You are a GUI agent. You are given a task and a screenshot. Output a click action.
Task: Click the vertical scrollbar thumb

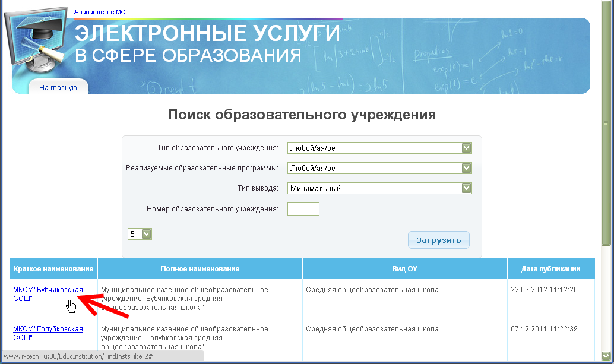(x=606, y=124)
